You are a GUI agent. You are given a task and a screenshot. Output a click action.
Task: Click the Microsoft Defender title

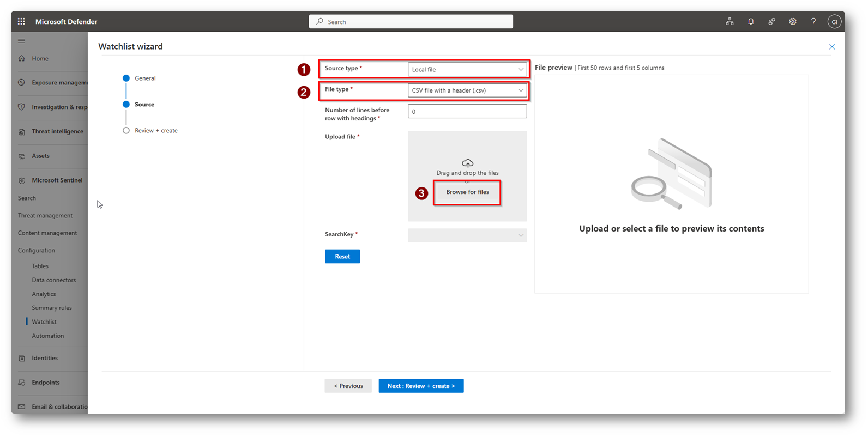tap(66, 22)
